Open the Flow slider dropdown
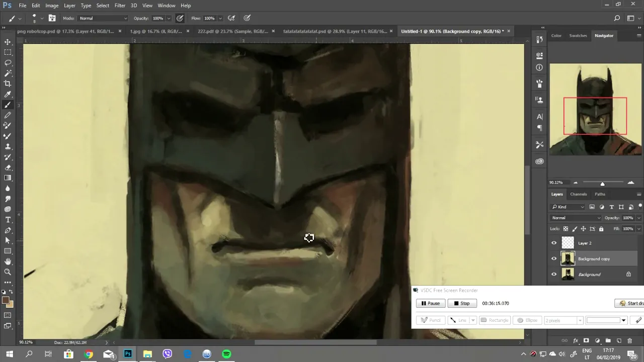This screenshot has width=644, height=362. (x=220, y=19)
